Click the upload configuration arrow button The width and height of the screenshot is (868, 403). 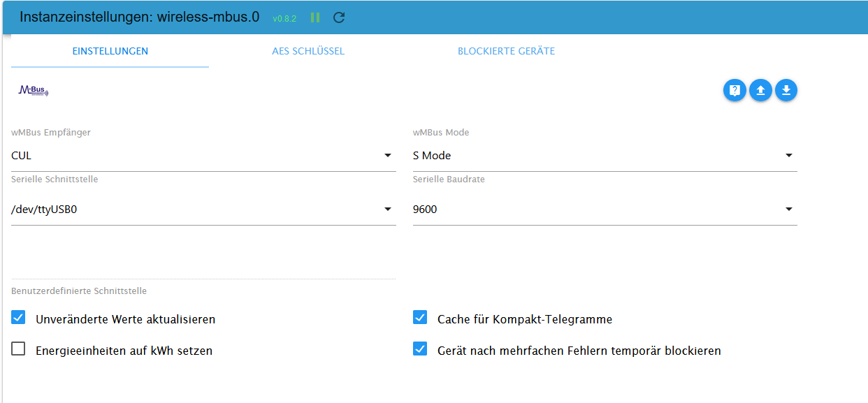(760, 90)
